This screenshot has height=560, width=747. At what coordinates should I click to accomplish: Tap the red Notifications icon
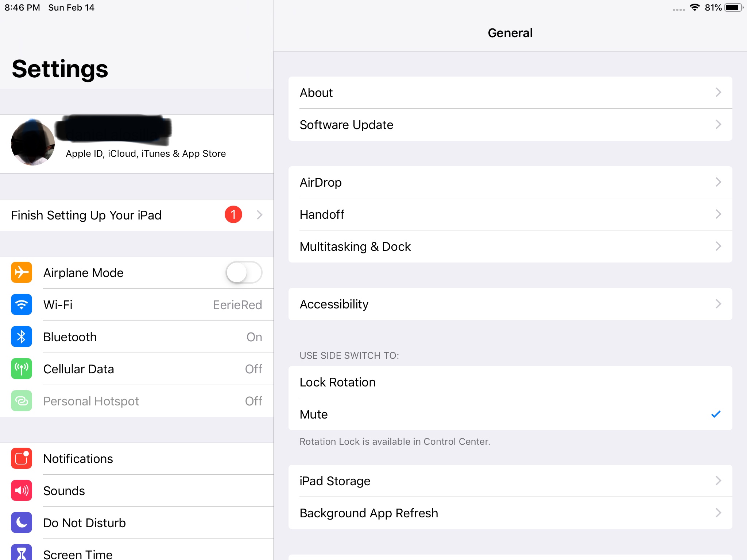22,458
